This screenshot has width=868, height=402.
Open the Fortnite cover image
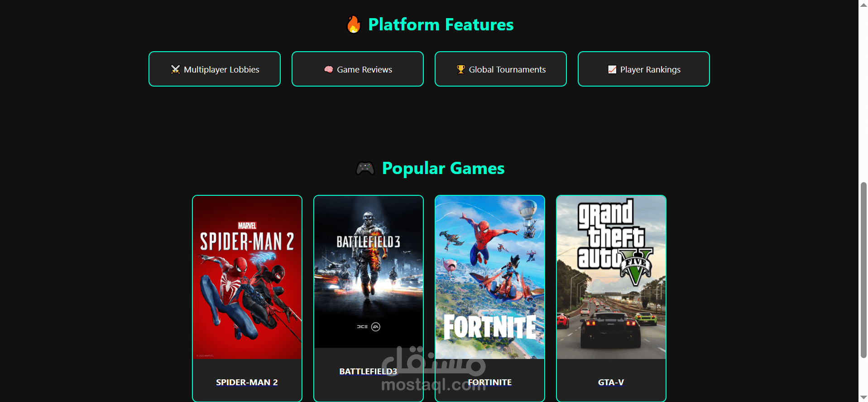[x=490, y=277]
